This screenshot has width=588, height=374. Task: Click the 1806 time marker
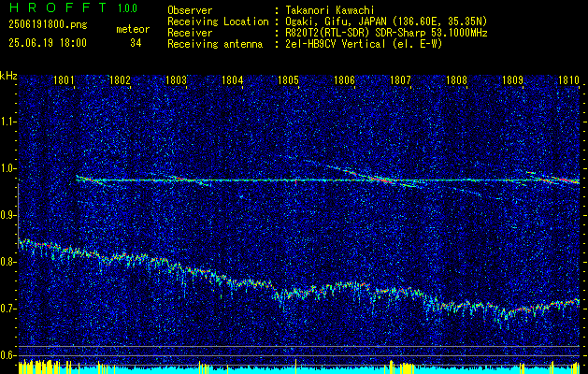coord(344,79)
